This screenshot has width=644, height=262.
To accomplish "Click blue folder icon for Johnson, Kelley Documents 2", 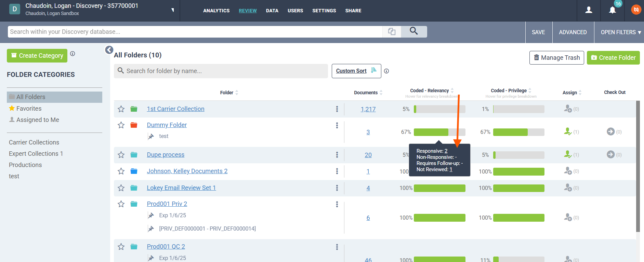I will pyautogui.click(x=134, y=171).
